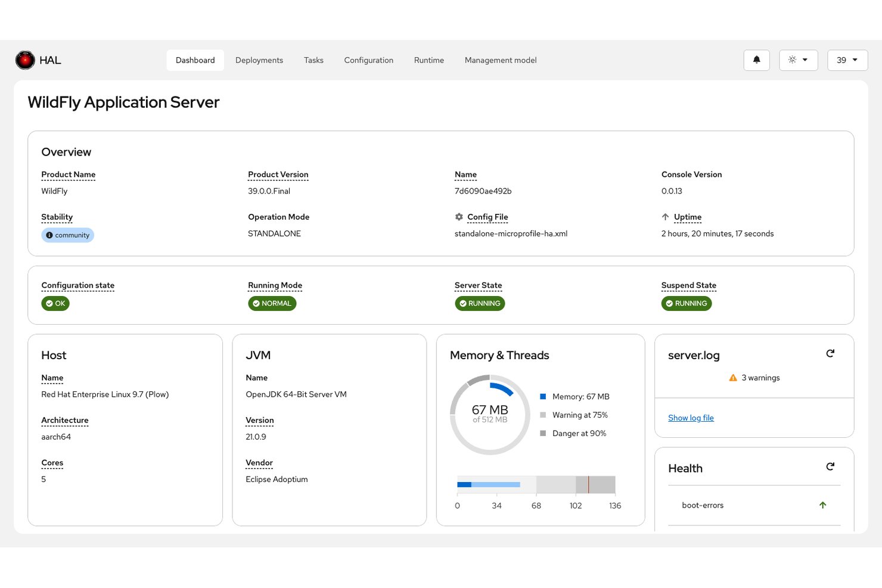
Task: Click the warning triangle beside 3 warnings
Action: [733, 378]
